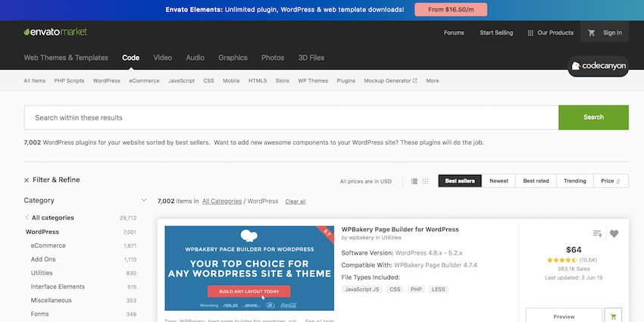644x322 pixels.
Task: Select HTML5 in subnav
Action: 258,81
